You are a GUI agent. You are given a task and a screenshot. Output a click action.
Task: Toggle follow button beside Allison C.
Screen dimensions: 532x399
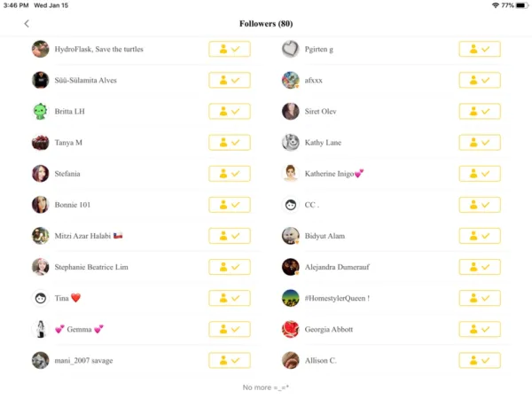(480, 360)
